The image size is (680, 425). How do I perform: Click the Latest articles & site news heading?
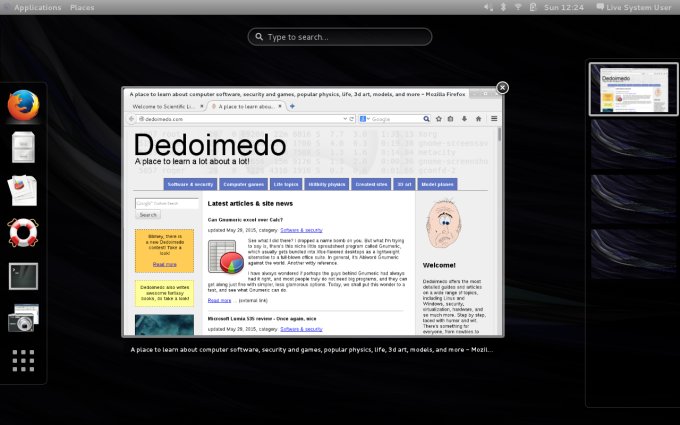pyautogui.click(x=250, y=203)
